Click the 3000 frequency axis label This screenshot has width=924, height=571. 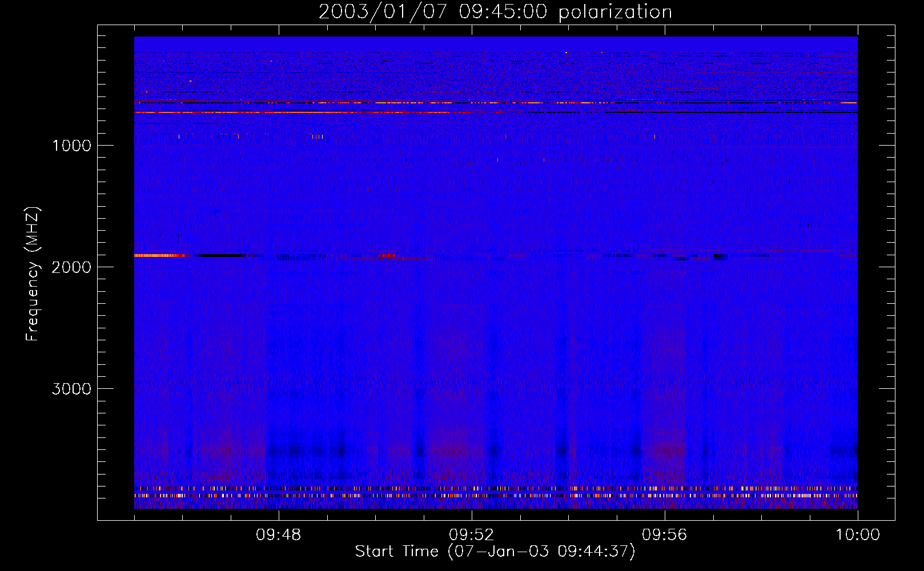tap(71, 389)
